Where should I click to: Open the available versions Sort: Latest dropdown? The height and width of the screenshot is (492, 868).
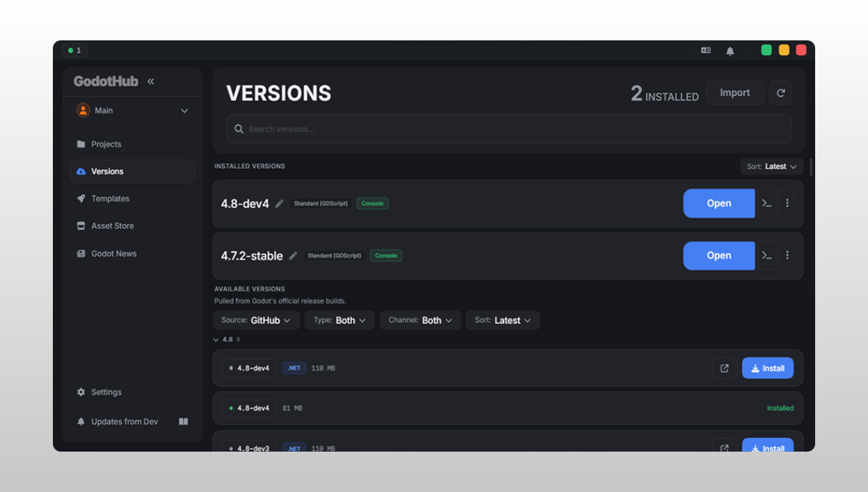[503, 320]
